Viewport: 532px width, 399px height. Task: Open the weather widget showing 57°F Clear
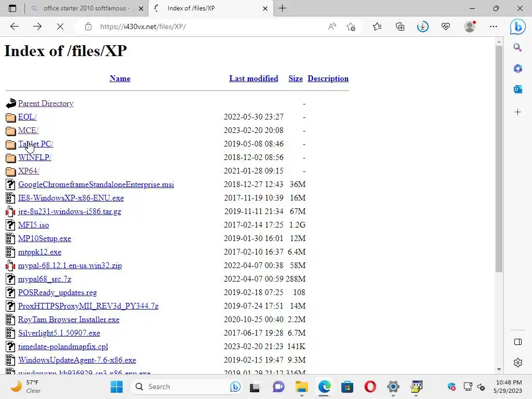25,387
